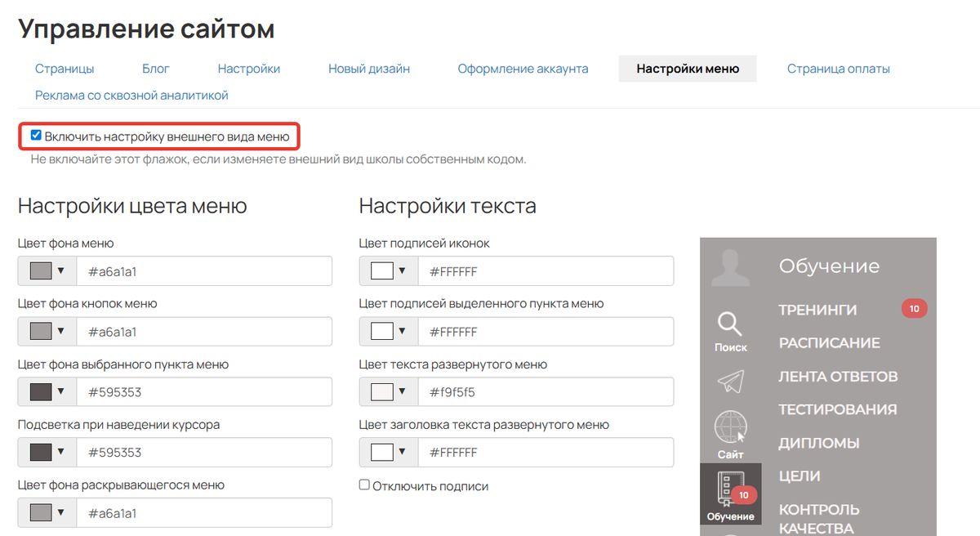Click the user avatar icon in the preview
980x536 pixels.
coord(730,267)
